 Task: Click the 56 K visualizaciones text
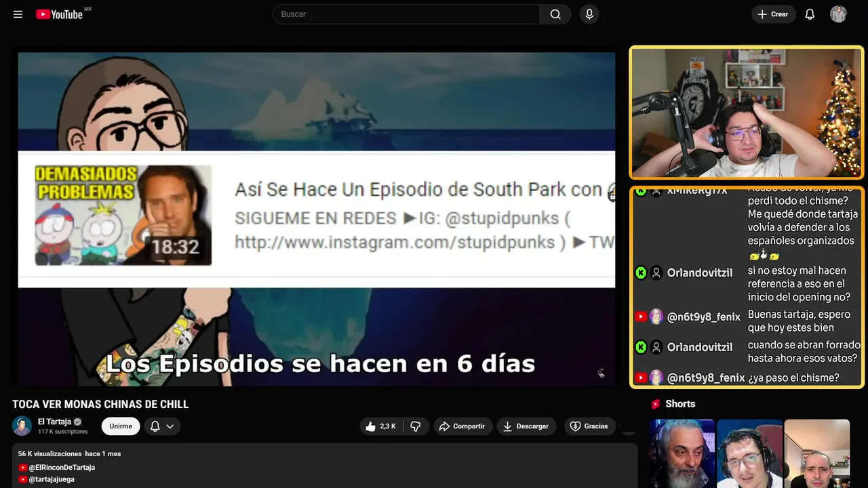point(50,453)
